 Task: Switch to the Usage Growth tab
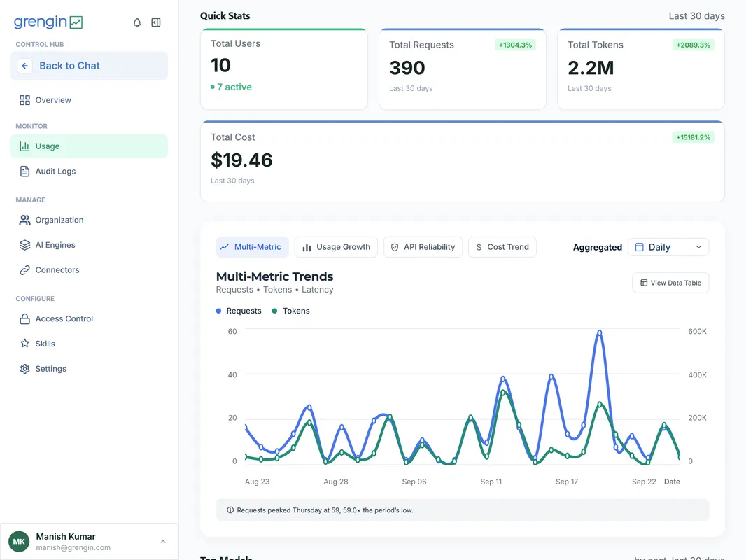pyautogui.click(x=336, y=247)
